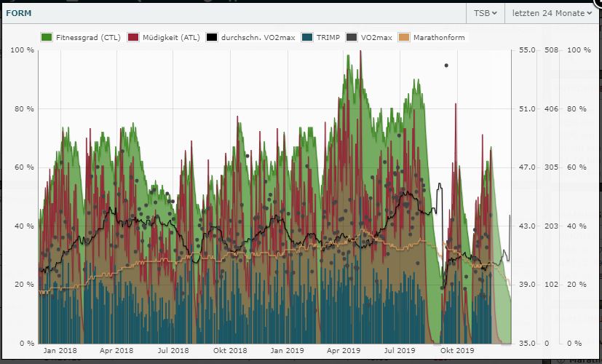Click the 55.0 VO2max axis label
Viewport: 602px width, 364px height.
[x=526, y=50]
